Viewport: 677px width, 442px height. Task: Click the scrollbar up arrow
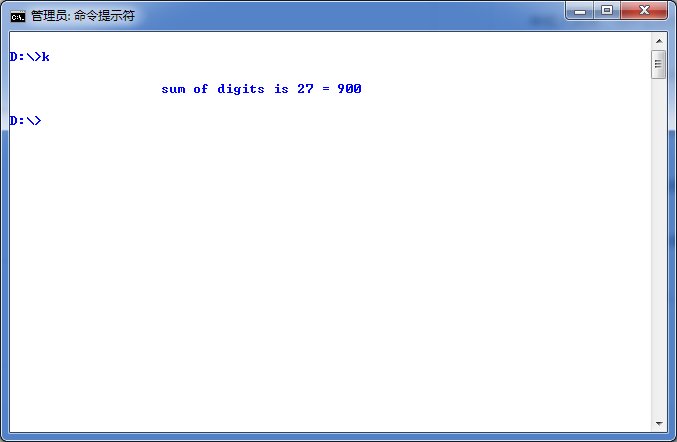[658, 40]
